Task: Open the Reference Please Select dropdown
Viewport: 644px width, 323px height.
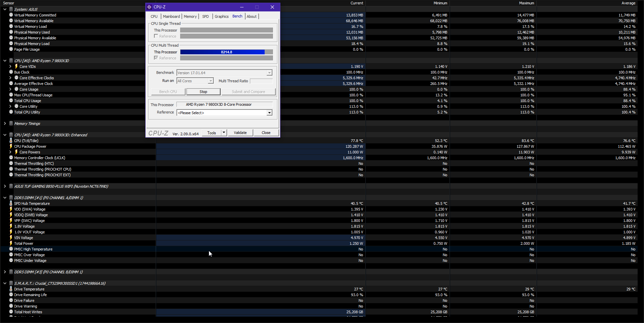Action: (269, 113)
